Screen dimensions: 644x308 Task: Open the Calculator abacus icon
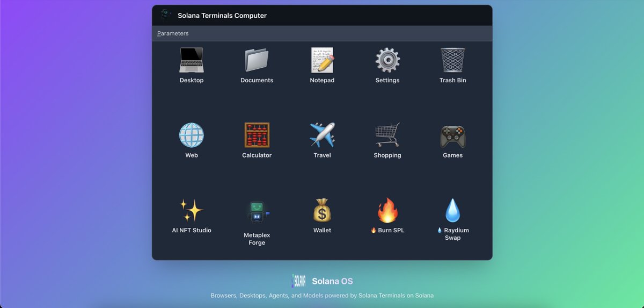257,135
